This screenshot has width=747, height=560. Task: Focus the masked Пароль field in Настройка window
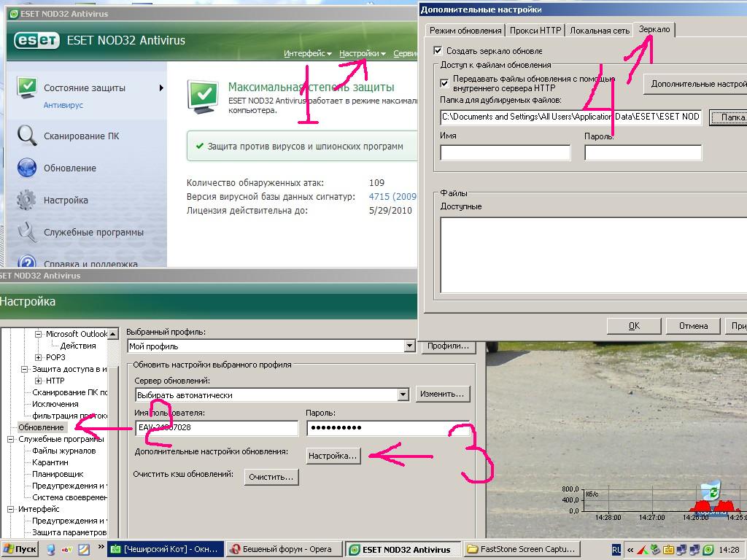(x=388, y=428)
